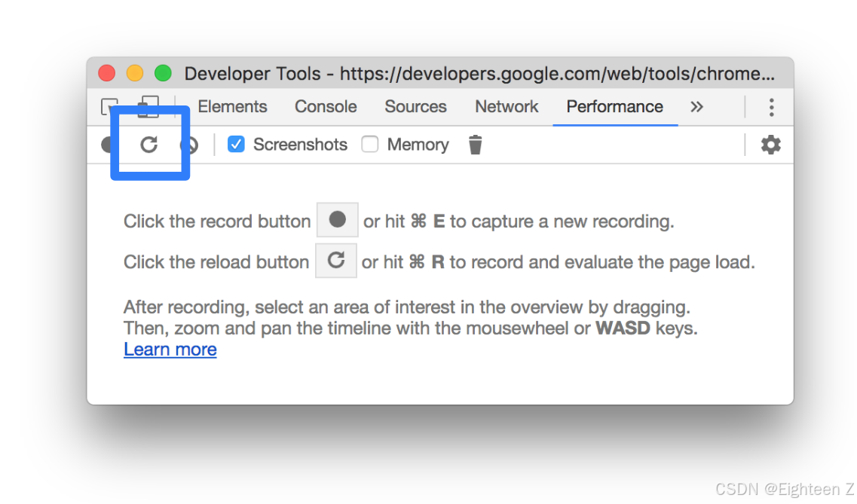857x504 pixels.
Task: Enable the Memory checkbox
Action: (370, 144)
